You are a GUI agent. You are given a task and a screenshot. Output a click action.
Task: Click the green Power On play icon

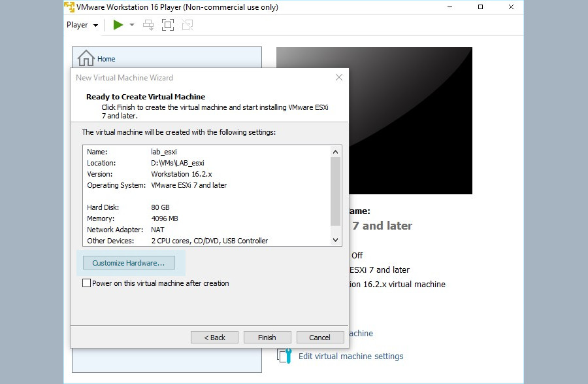pyautogui.click(x=118, y=25)
